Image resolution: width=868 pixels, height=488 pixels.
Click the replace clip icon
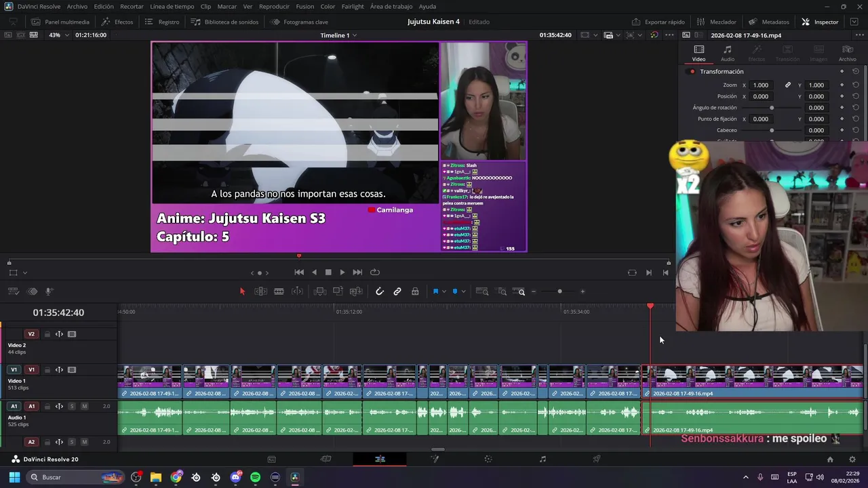(x=356, y=291)
